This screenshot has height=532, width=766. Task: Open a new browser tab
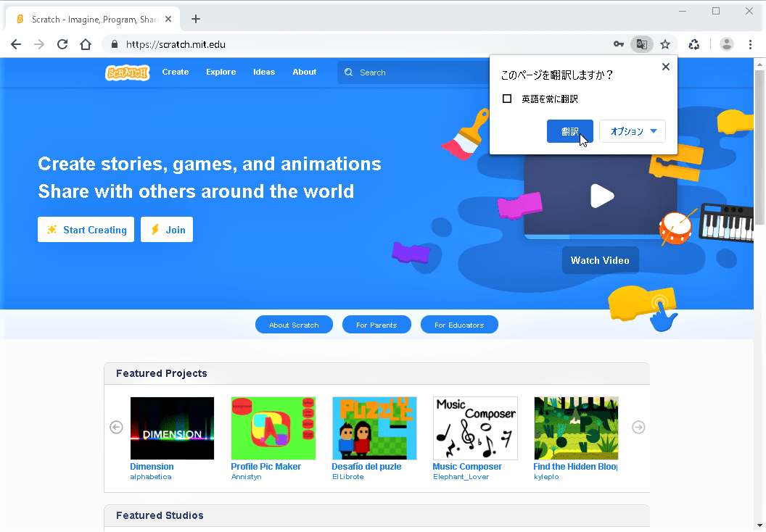pos(196,19)
